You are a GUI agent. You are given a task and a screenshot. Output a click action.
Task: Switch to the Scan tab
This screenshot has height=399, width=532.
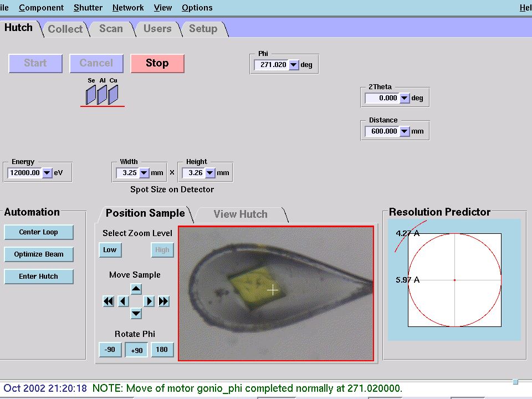click(111, 28)
